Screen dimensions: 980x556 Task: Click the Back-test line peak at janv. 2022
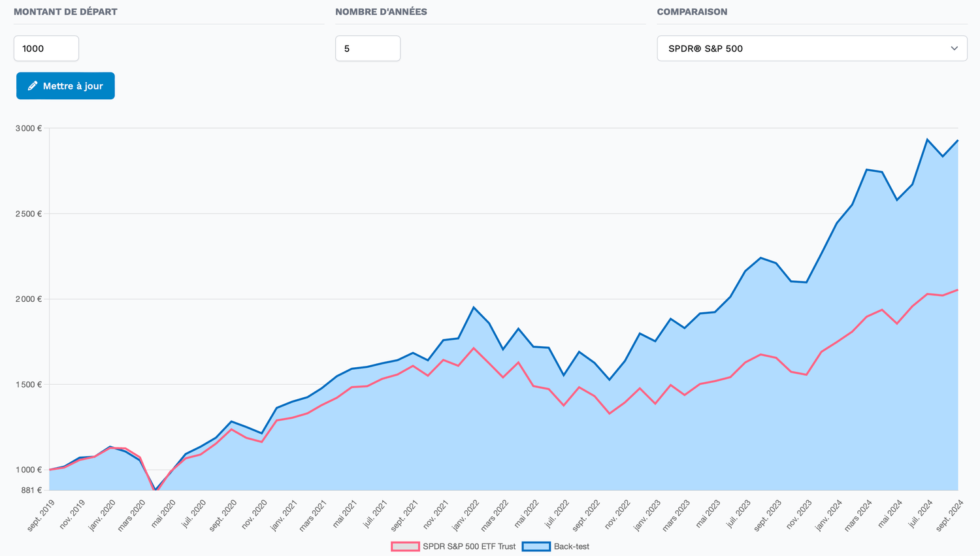click(474, 307)
